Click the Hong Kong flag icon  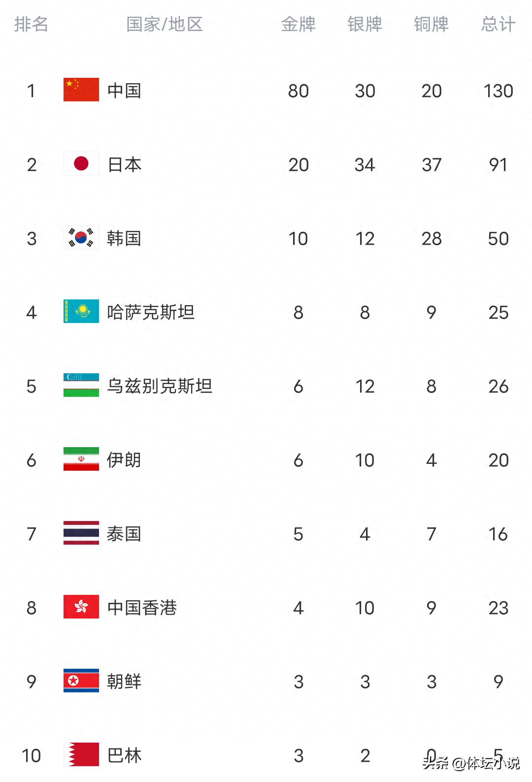(x=81, y=607)
